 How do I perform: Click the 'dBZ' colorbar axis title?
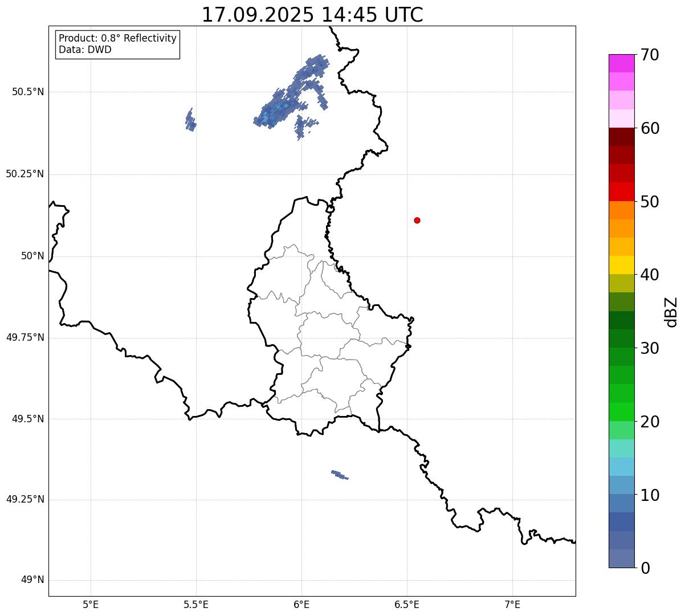(671, 312)
